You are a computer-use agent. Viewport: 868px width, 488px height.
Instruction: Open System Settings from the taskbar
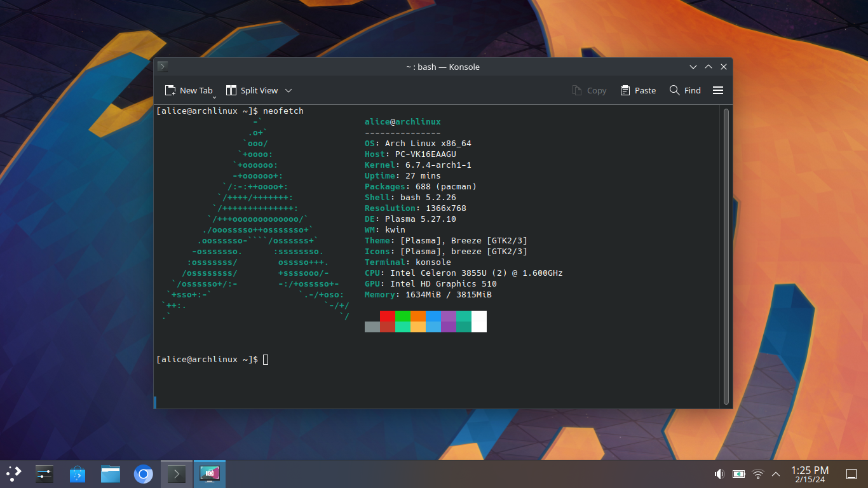[x=44, y=473]
